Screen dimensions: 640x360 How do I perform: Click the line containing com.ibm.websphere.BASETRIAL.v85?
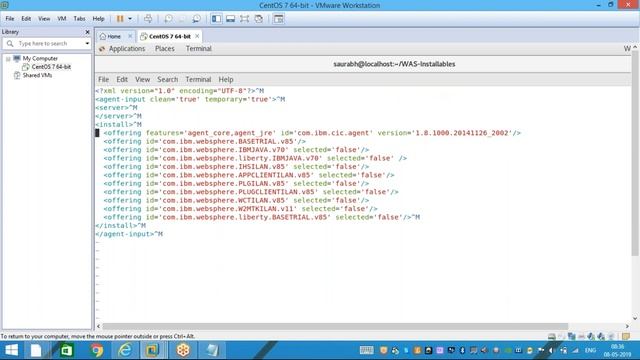[204, 141]
